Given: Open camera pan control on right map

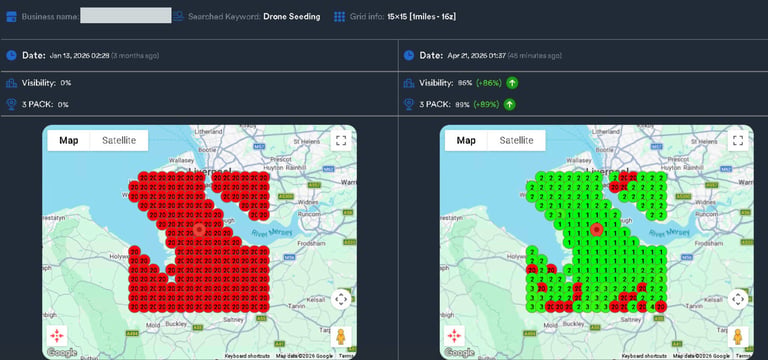Looking at the screenshot, I should pos(738,299).
